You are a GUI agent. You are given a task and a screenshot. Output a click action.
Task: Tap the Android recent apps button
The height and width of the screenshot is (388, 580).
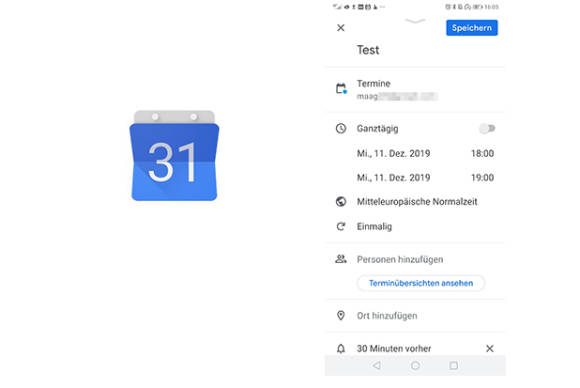[x=453, y=365]
